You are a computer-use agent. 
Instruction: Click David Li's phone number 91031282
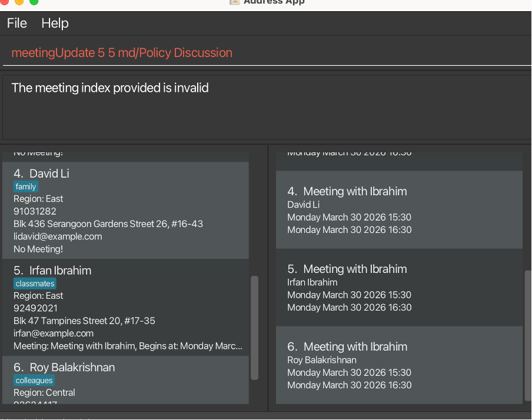pyautogui.click(x=35, y=211)
